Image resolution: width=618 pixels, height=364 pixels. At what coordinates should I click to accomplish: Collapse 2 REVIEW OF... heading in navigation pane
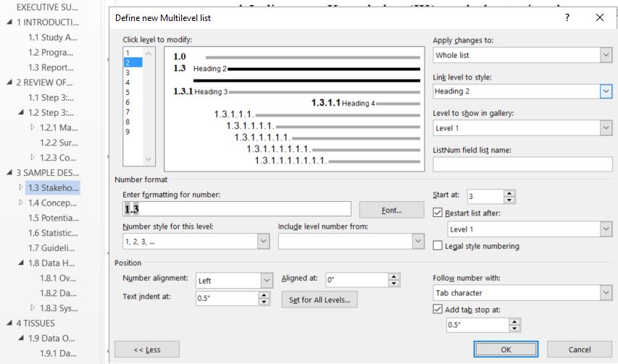pos(9,82)
